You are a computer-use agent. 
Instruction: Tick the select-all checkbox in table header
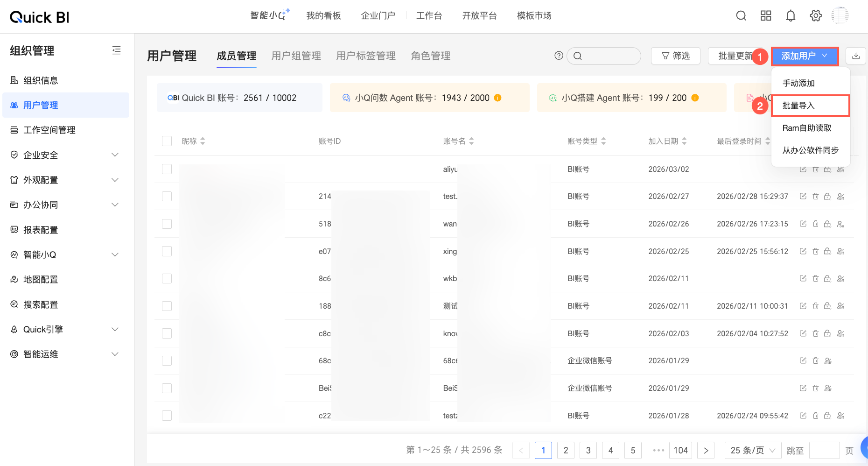(x=167, y=141)
